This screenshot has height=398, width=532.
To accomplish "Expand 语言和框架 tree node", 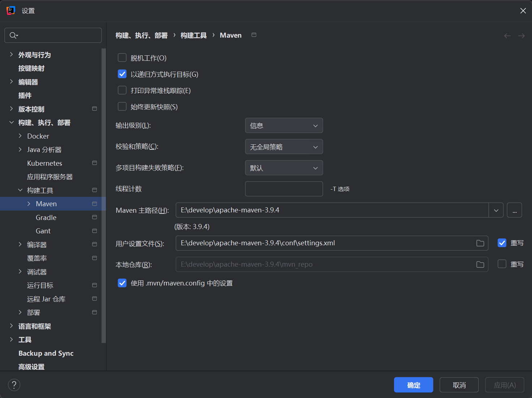I will pyautogui.click(x=11, y=326).
